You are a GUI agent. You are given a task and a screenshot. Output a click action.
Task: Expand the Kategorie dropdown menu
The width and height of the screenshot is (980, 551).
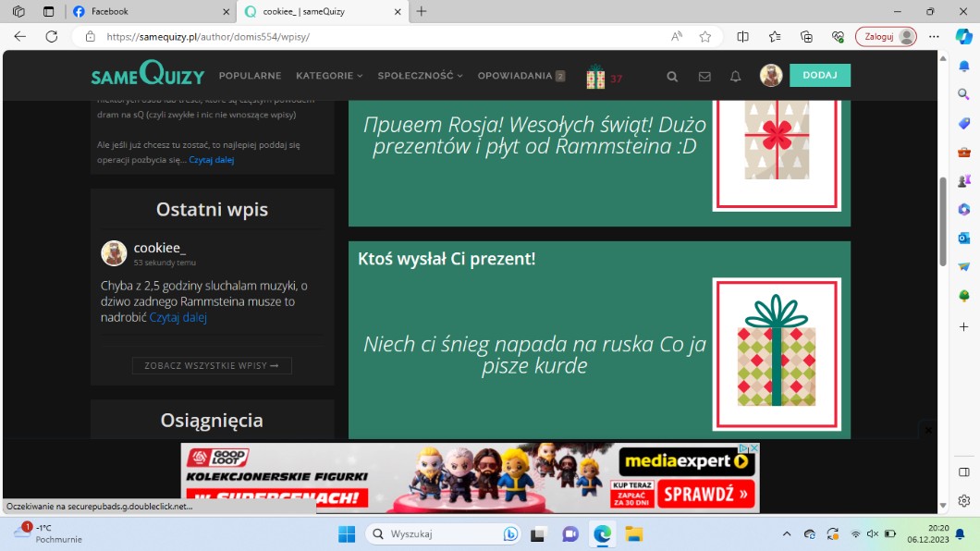[329, 76]
